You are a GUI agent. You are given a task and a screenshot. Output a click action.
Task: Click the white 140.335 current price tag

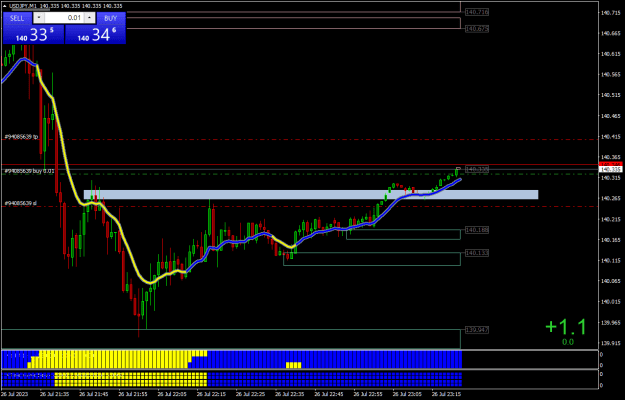[x=610, y=170]
